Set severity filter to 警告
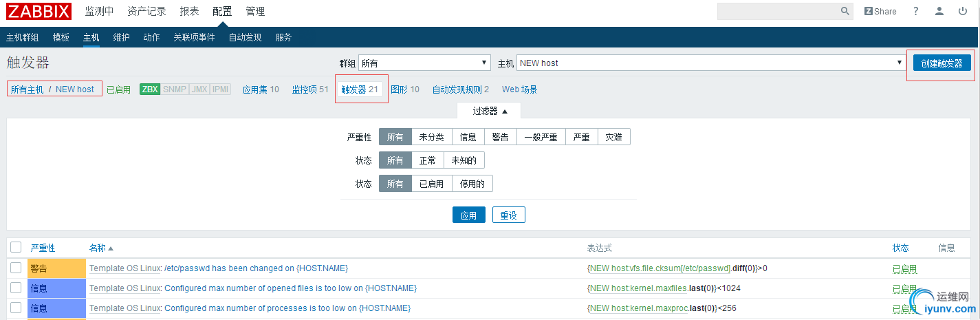The width and height of the screenshot is (980, 320). click(501, 137)
